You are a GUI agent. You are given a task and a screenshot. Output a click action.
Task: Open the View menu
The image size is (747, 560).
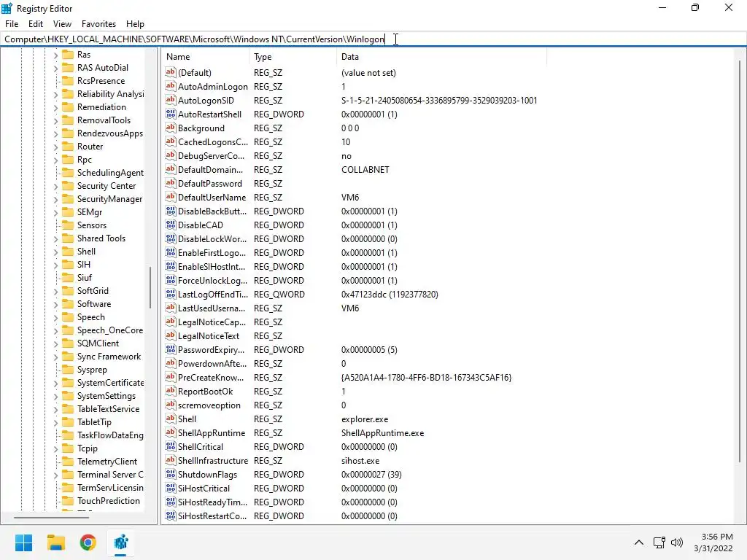pos(63,24)
